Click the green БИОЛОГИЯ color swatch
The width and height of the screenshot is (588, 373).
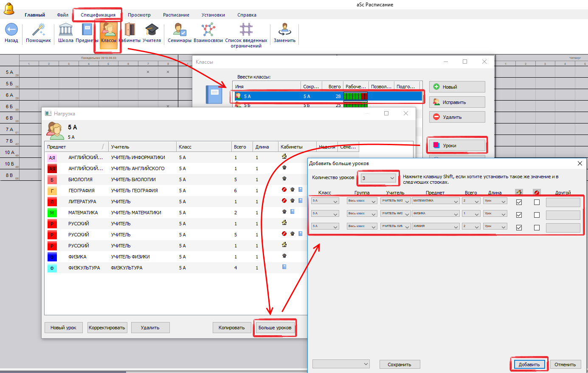click(x=52, y=180)
